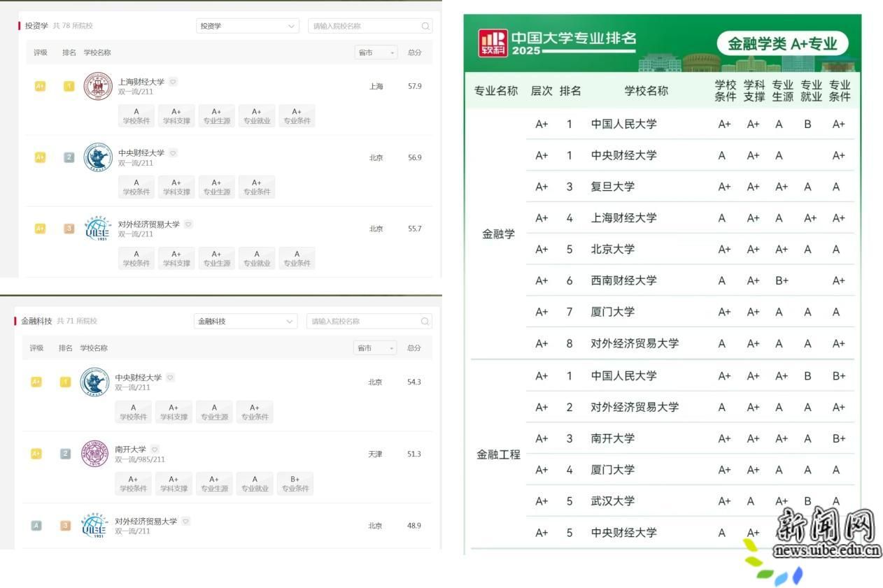
Task: Click 对外经济贸易大学's A 专业就业 tag in 投资学
Action: [x=257, y=259]
